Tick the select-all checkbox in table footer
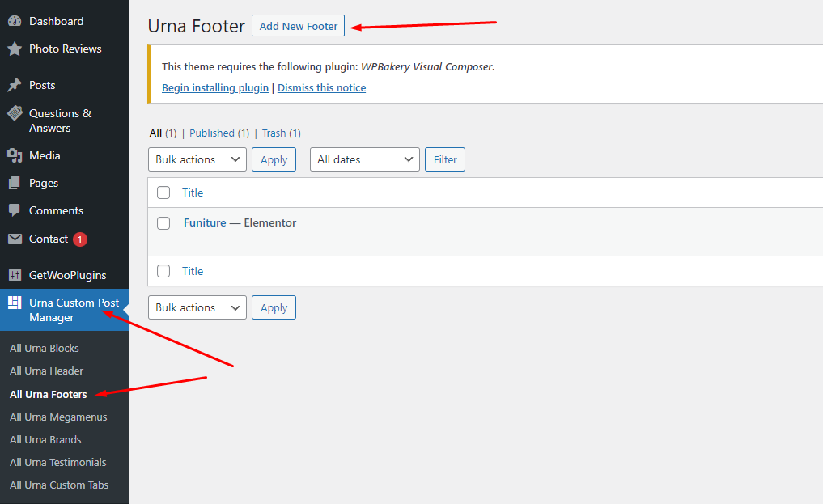The height and width of the screenshot is (504, 823). (x=163, y=271)
